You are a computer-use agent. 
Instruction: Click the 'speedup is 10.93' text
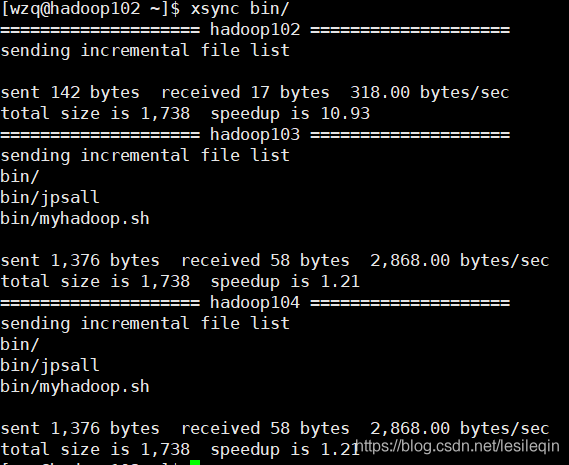coord(290,114)
